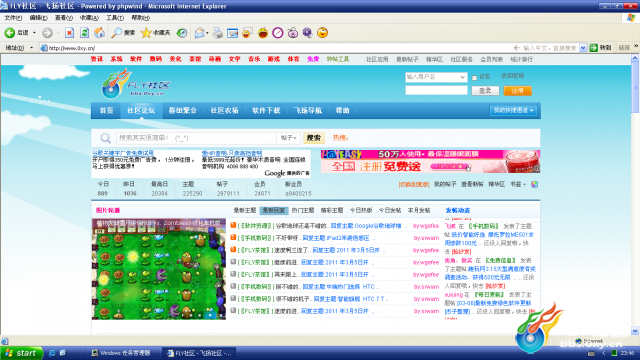The width and height of the screenshot is (640, 360).
Task: Click the small color-style icon right of bookmarks
Action: click(534, 184)
